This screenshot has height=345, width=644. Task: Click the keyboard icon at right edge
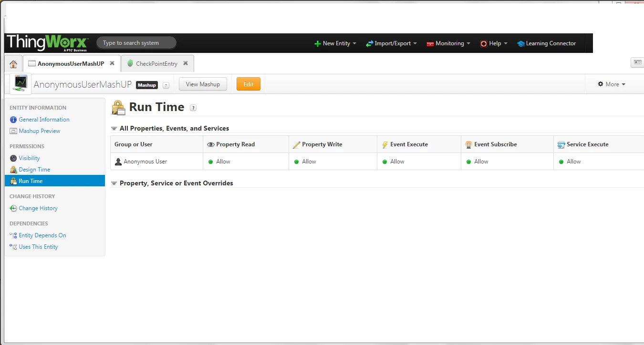pos(637,62)
